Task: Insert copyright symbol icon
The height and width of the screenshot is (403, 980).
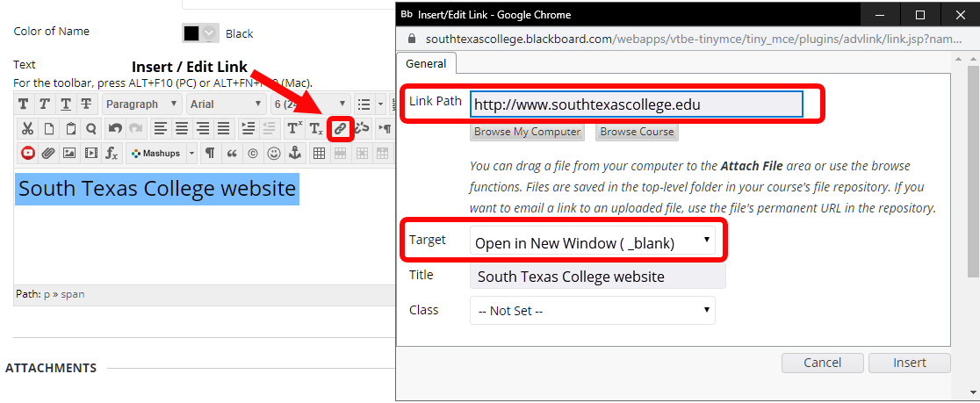Action: coord(253,153)
